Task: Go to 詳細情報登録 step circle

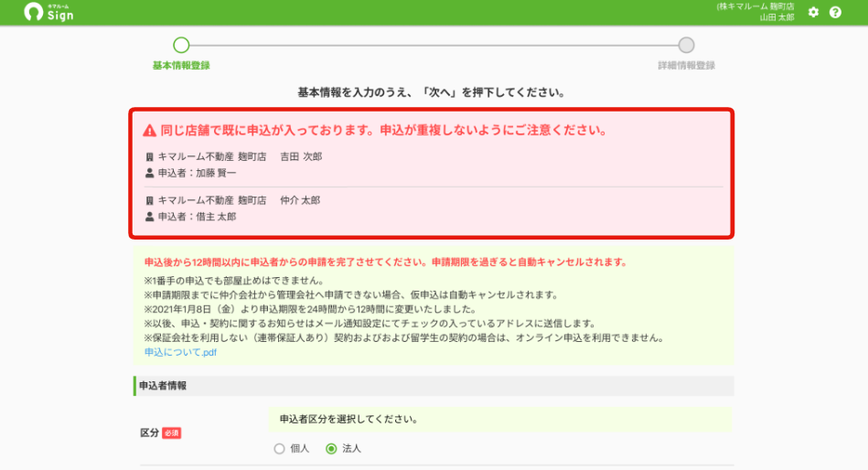Action: click(686, 45)
